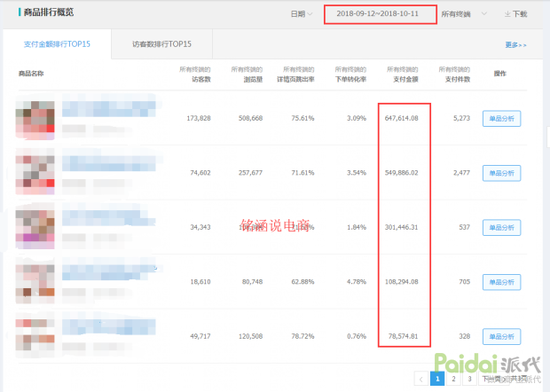550x392 pixels.
Task: Select the paid items 328 cell
Action: pos(464,337)
